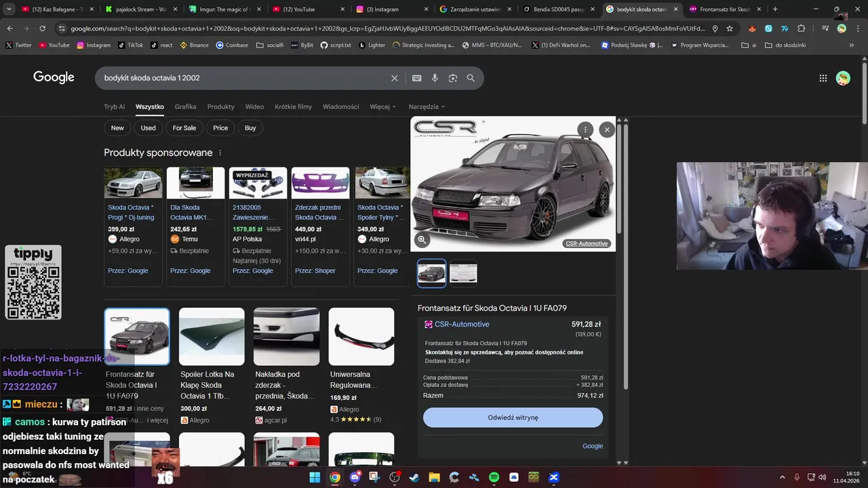
Task: Open the Binance bookmark
Action: 194,45
